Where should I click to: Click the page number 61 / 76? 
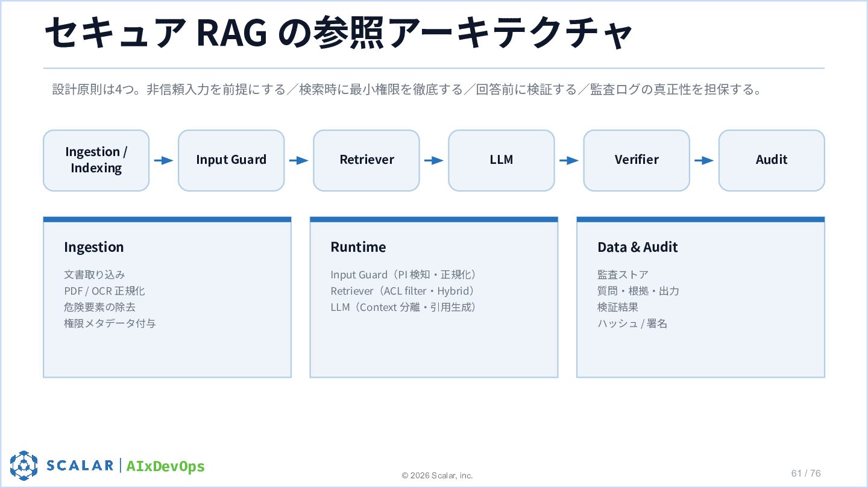click(x=806, y=474)
